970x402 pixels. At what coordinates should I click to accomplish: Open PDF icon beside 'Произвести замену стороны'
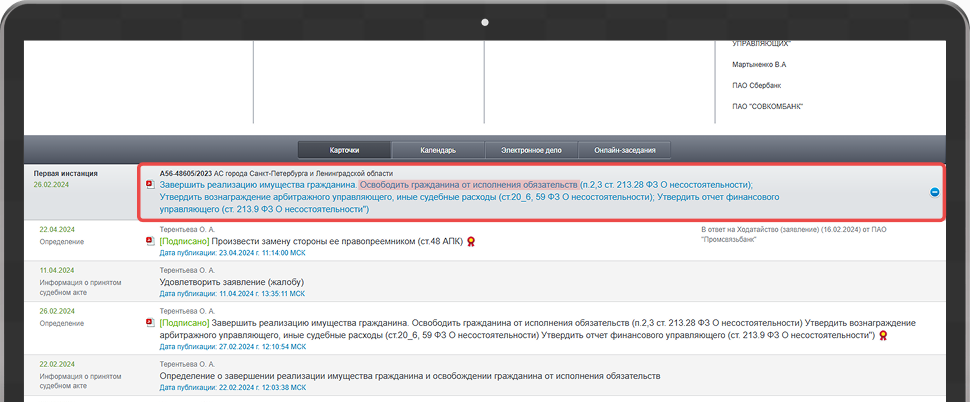(x=150, y=242)
